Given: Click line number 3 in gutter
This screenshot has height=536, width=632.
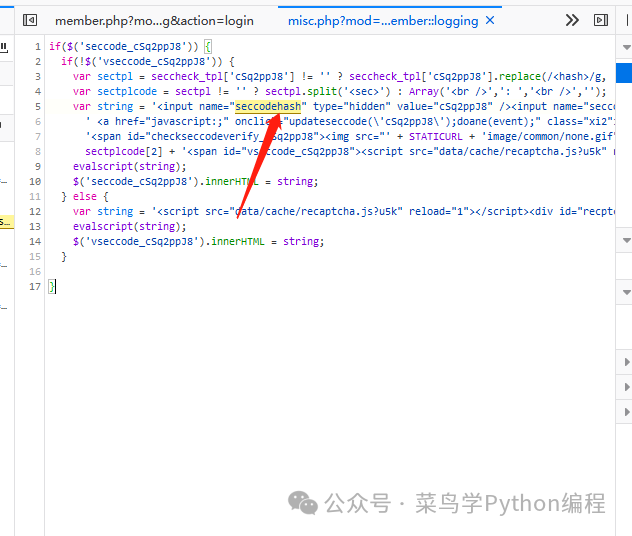Looking at the screenshot, I should [x=37, y=77].
